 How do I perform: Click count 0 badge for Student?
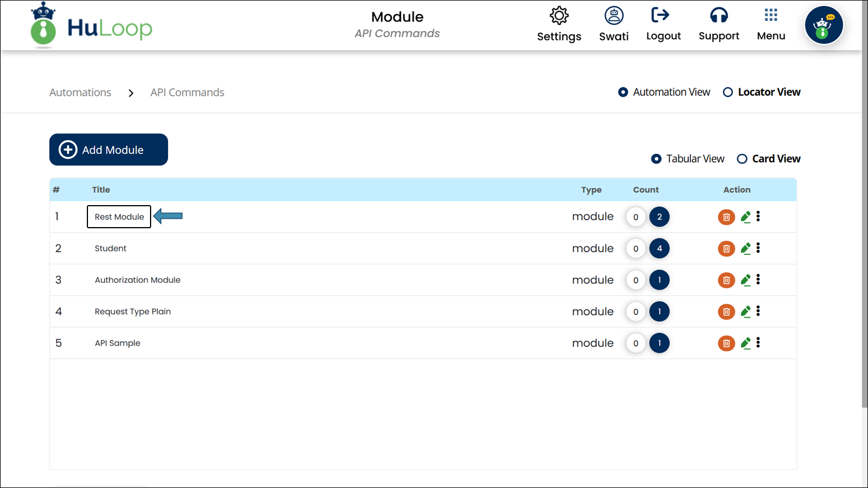coord(636,249)
